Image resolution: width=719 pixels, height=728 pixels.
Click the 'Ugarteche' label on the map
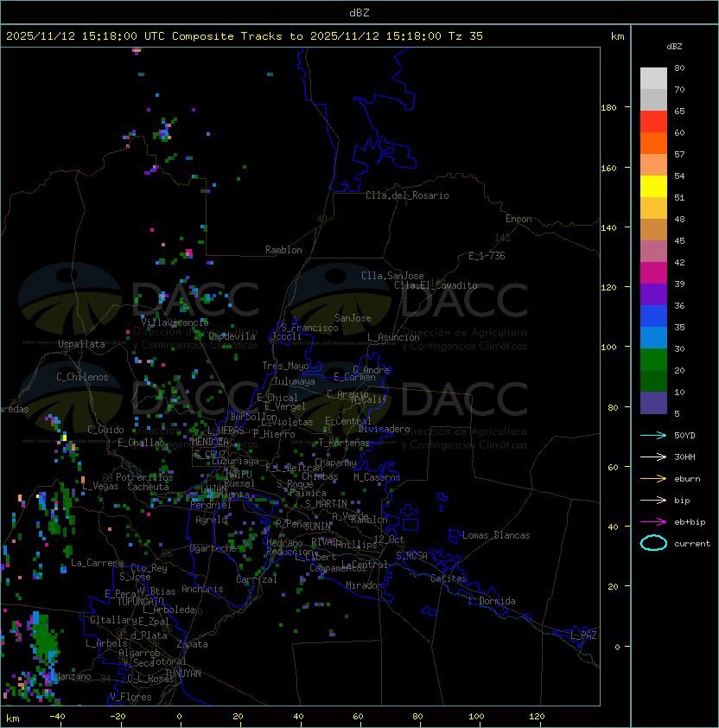tap(213, 548)
